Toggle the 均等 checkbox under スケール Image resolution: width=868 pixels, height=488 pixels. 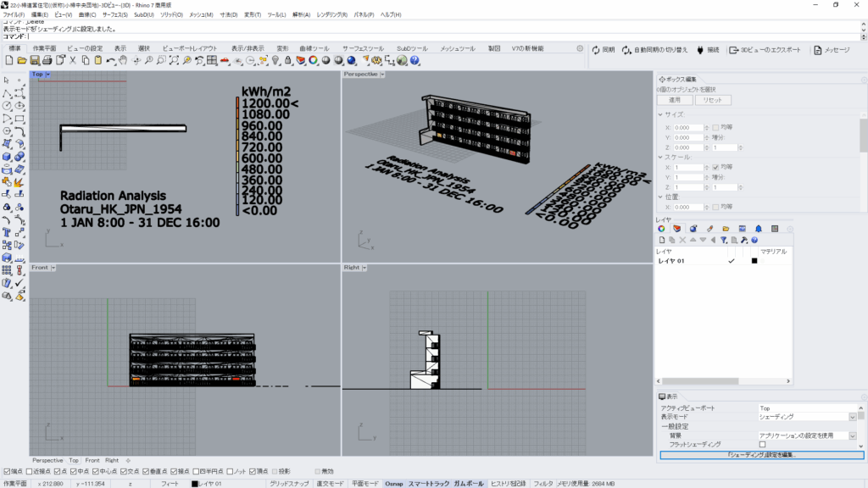pyautogui.click(x=716, y=167)
